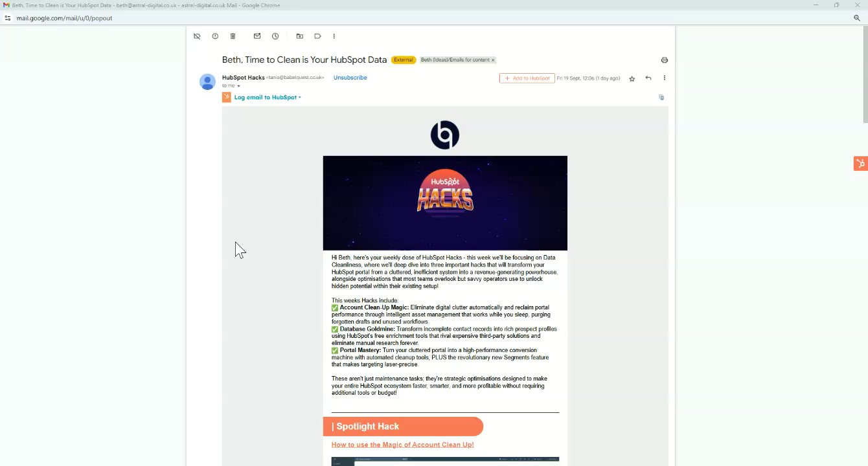The image size is (868, 466).
Task: Remove the Beth (Ideas)/Emails for content label
Action: point(493,60)
